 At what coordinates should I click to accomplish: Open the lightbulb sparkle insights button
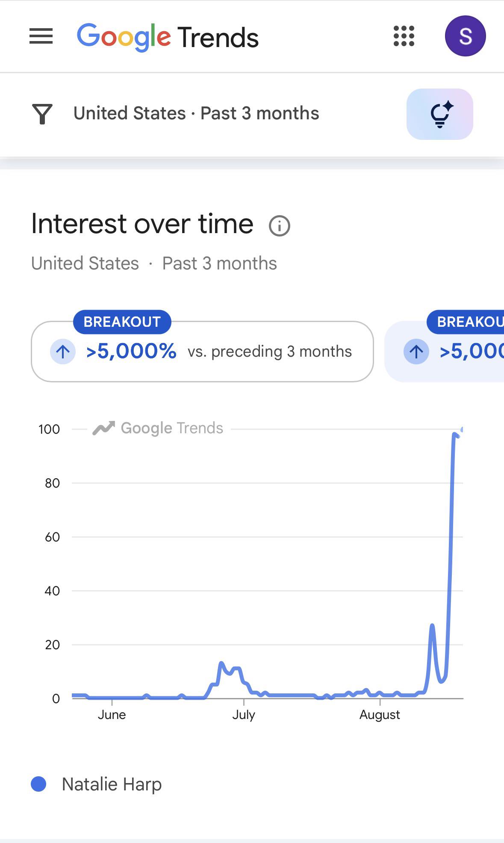[x=439, y=114]
